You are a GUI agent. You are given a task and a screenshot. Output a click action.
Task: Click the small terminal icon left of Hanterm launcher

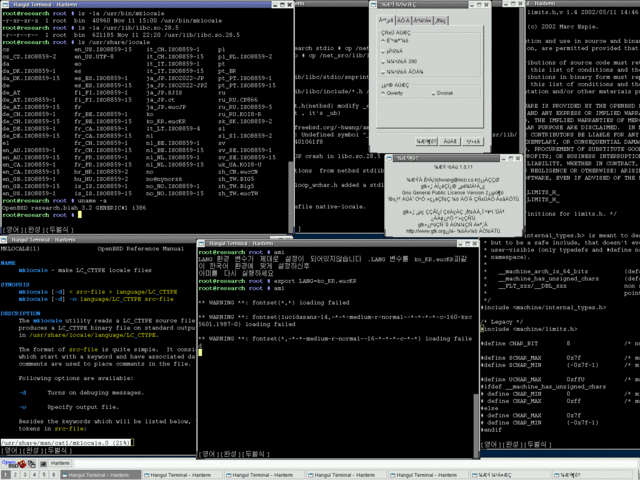[44, 464]
